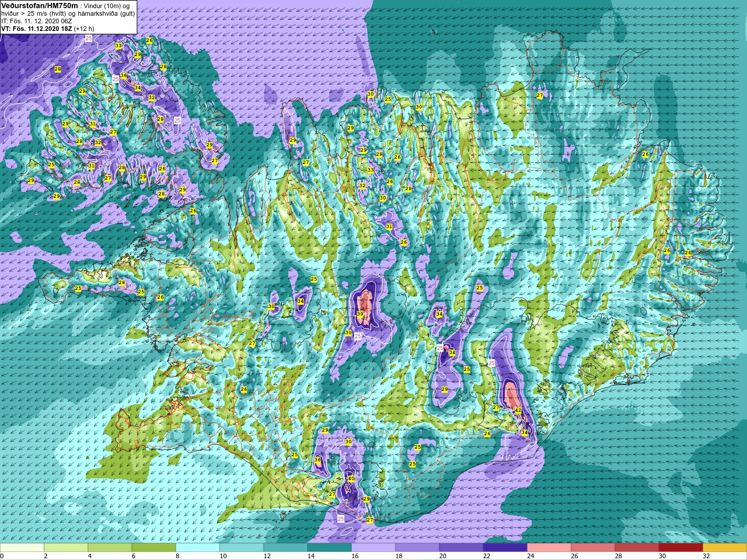Select the 24–26 m/s light pink legend swatch

549,548
